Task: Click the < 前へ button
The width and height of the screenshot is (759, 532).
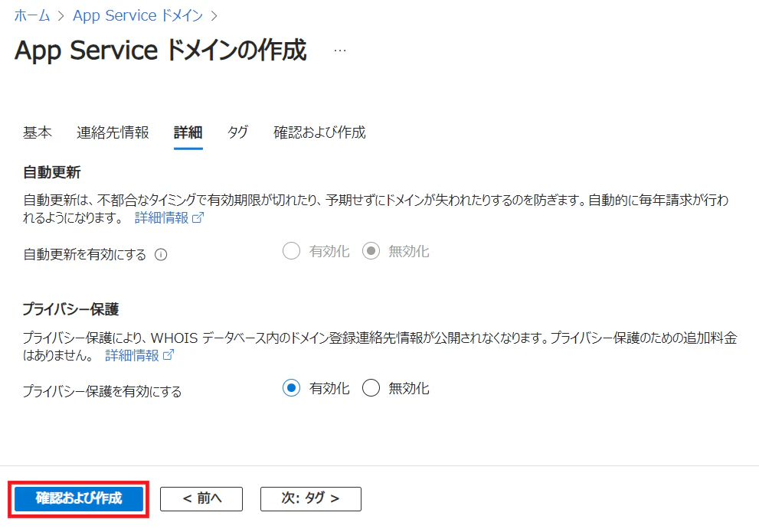Action: (201, 498)
